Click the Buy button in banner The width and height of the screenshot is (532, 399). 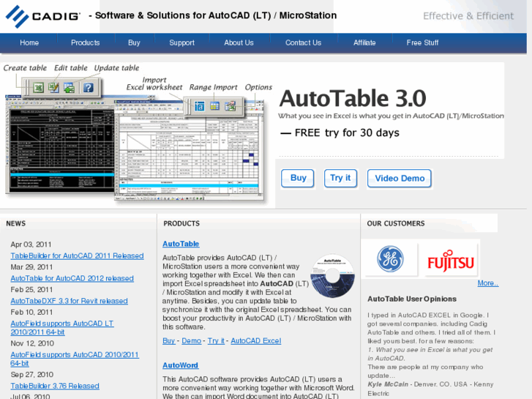[298, 179]
